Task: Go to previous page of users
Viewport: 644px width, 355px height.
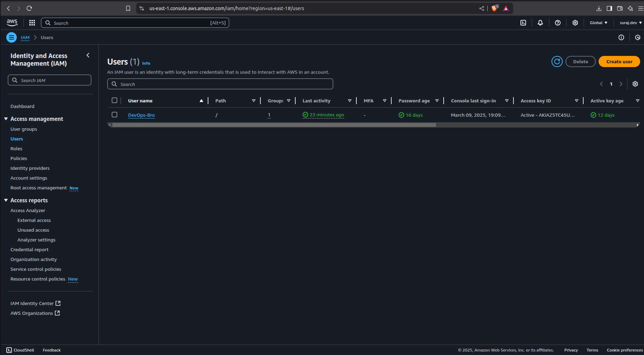Action: [601, 84]
